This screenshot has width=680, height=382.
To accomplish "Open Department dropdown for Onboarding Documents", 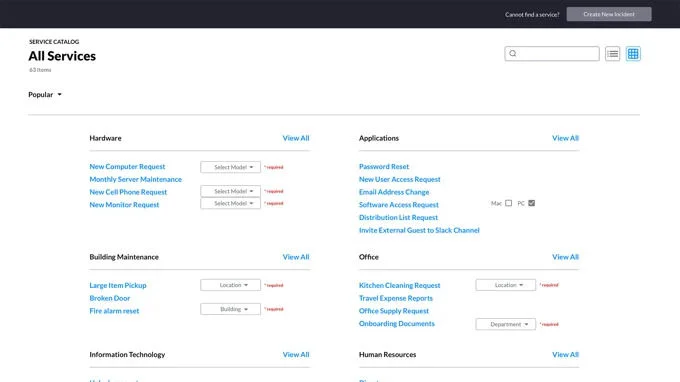I will 505,324.
